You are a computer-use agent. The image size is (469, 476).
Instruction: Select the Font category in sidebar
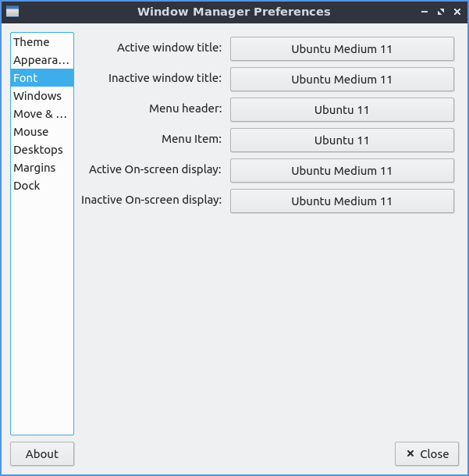[25, 78]
